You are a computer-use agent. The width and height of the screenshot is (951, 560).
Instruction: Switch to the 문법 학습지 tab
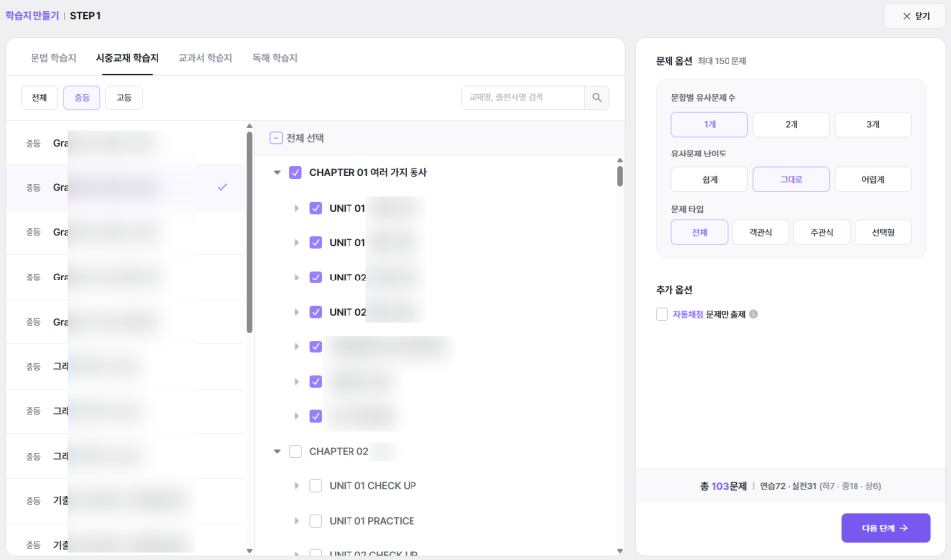point(53,58)
